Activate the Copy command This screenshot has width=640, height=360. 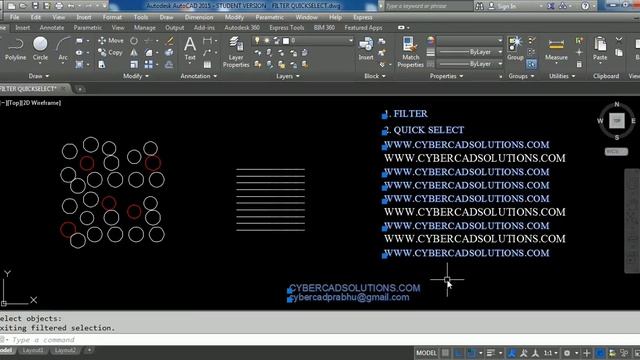(x=110, y=52)
